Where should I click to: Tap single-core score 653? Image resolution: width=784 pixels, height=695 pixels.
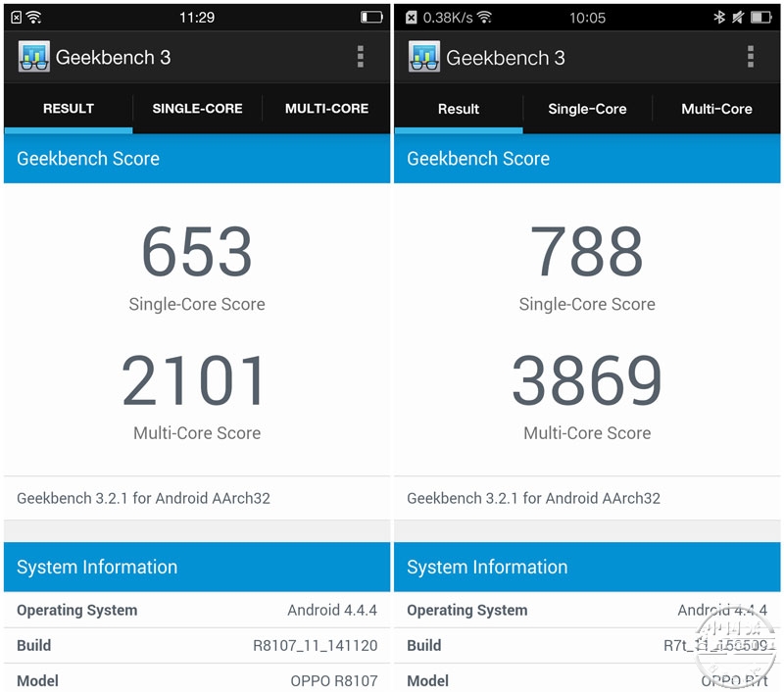point(197,251)
